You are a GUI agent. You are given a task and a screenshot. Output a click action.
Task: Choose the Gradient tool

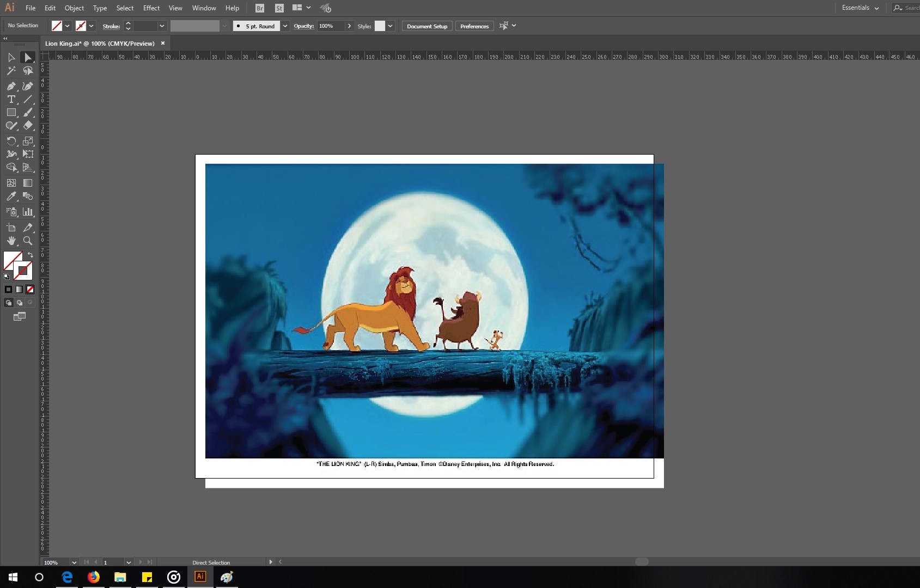coord(28,183)
